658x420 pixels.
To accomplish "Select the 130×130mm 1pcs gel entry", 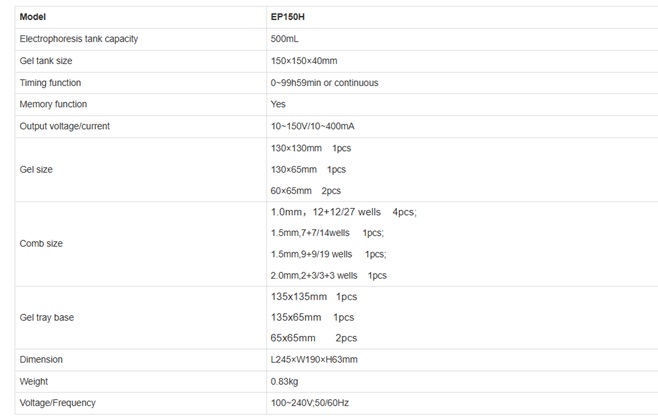I will coord(311,148).
